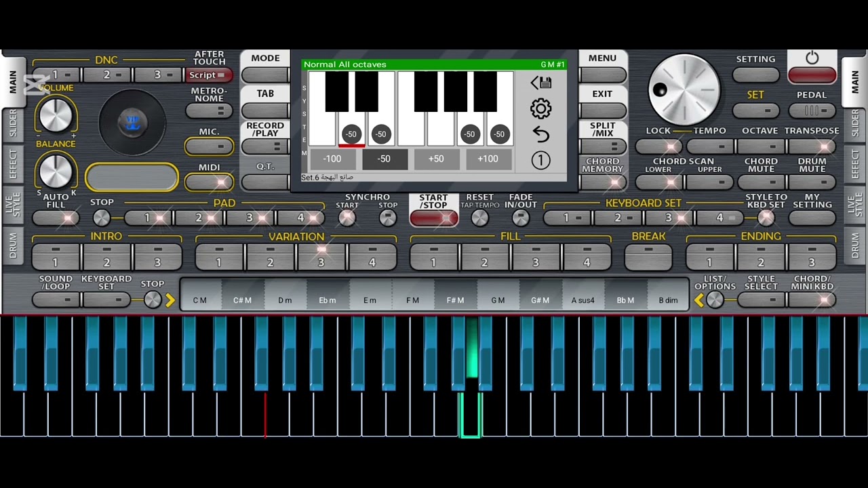The image size is (868, 488).
Task: Select Ending 1
Action: coord(709,258)
